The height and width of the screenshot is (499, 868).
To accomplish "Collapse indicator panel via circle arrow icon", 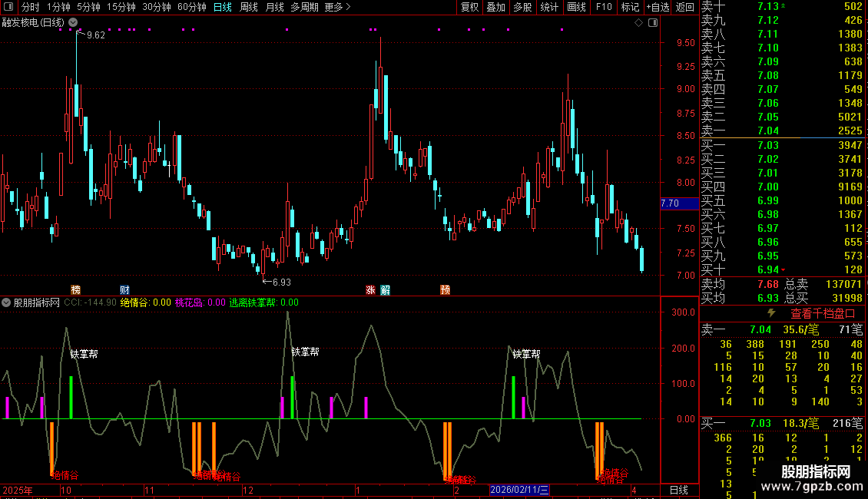I will [6, 302].
